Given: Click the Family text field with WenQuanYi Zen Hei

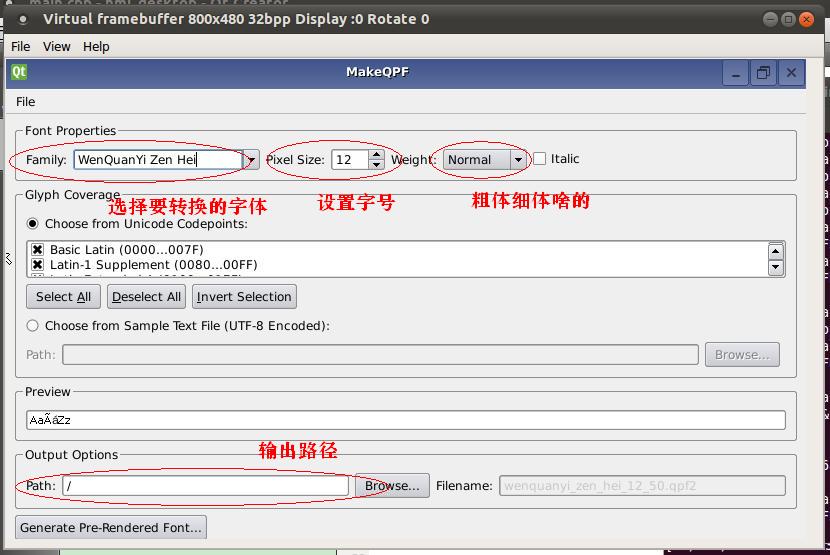Looking at the screenshot, I should tap(158, 159).
